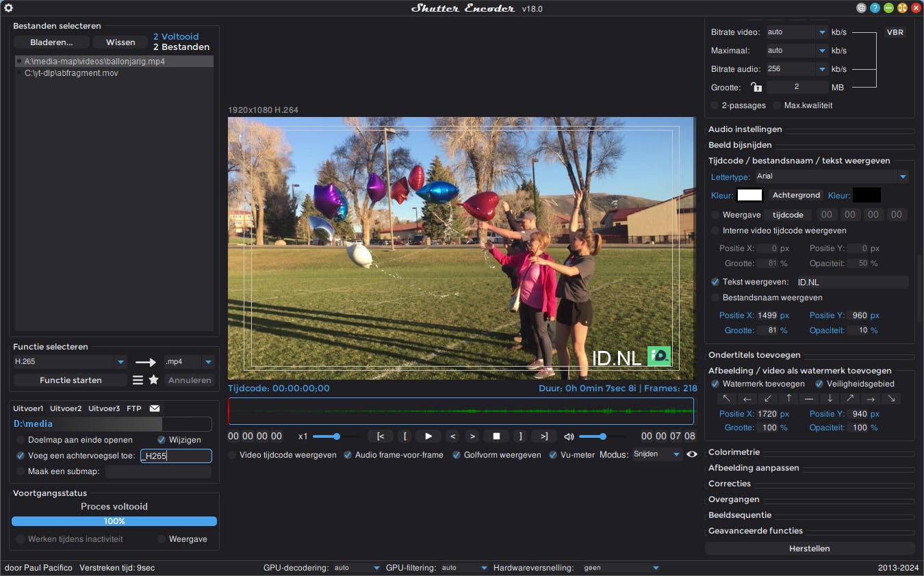The width and height of the screenshot is (924, 576).
Task: Click the star favorites icon beside Functie starten
Action: 152,380
